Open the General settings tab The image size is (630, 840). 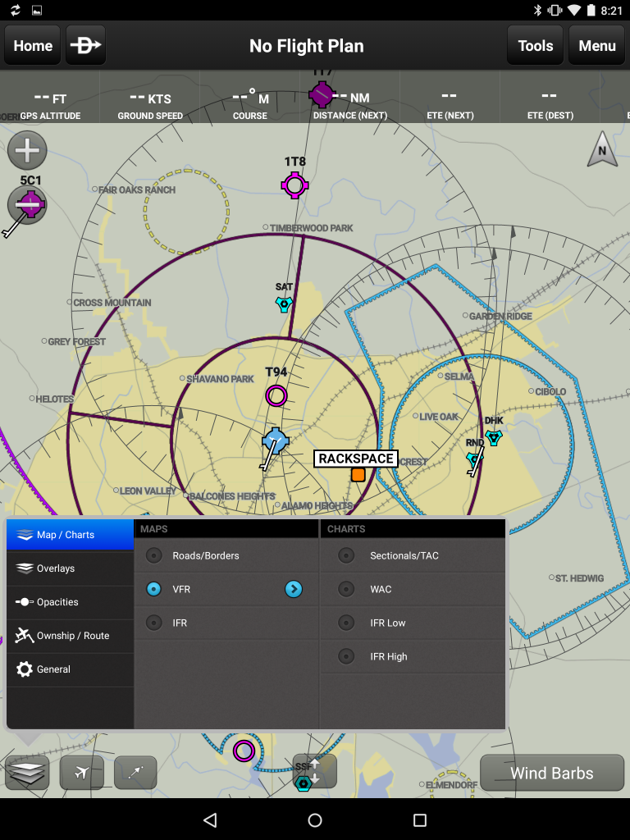[x=71, y=669]
